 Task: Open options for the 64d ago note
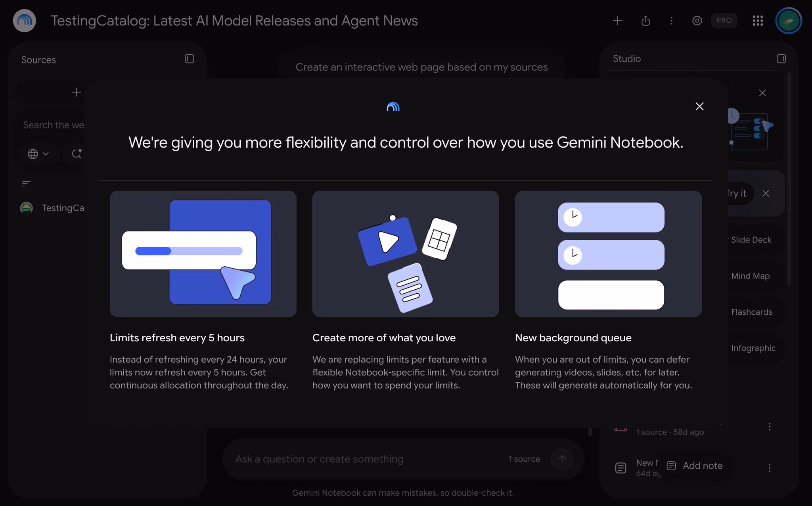(x=769, y=468)
